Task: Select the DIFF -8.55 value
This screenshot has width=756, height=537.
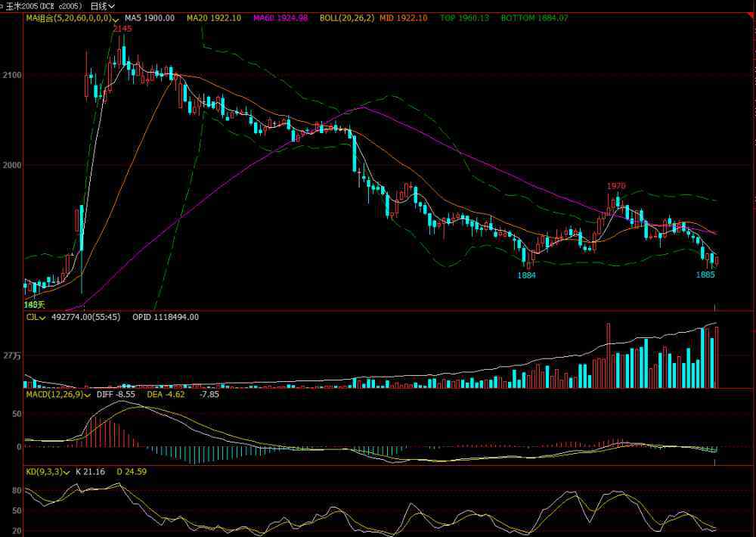Action: pyautogui.click(x=116, y=395)
